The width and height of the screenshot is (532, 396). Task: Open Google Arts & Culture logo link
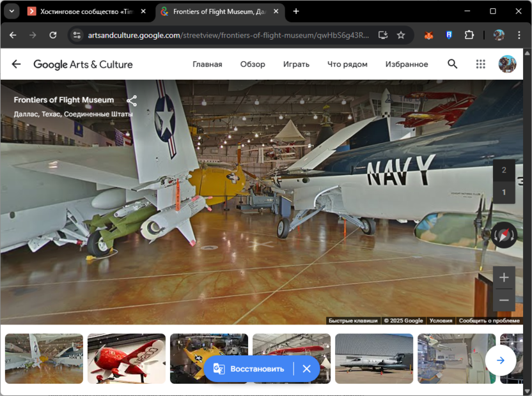[x=83, y=65]
